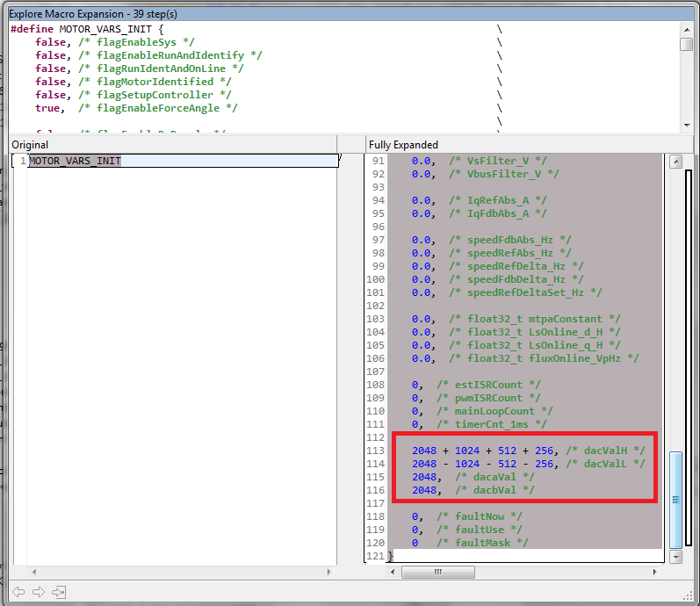The width and height of the screenshot is (700, 606).
Task: Click line 97 speedFdbAbs_Hz
Action: tap(492, 240)
